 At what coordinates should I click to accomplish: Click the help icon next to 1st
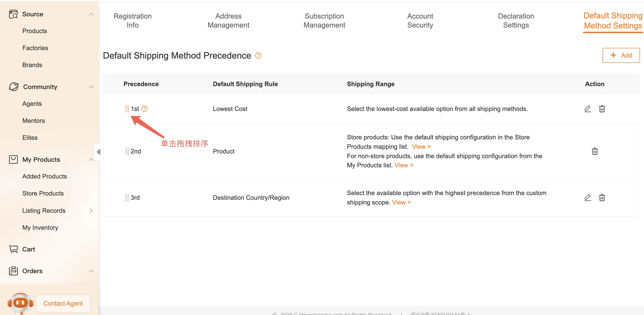click(x=144, y=109)
